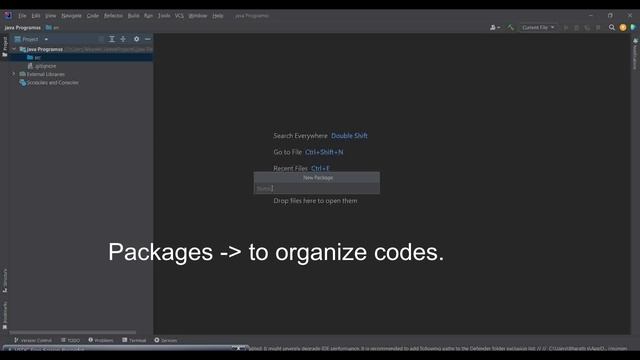Open the Project view dropdown

[31, 39]
